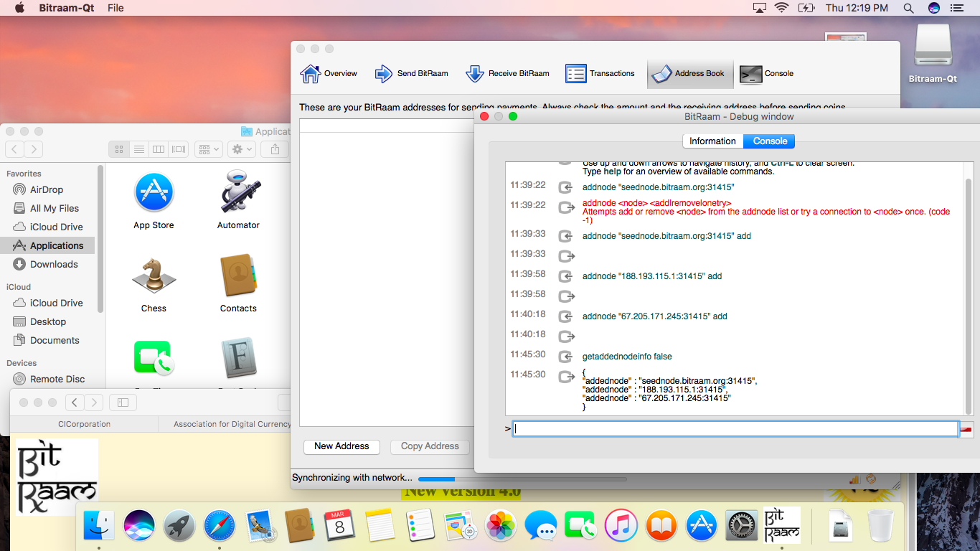Open the Finder action gear menu
This screenshot has height=551, width=980.
pos(241,149)
